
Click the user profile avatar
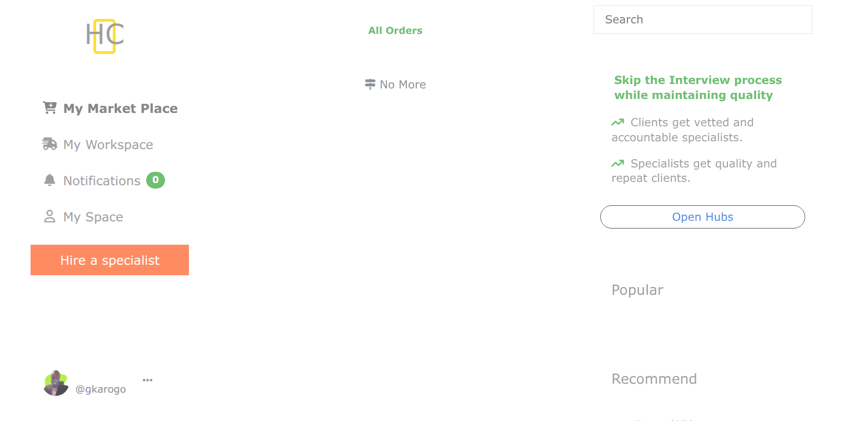tap(56, 383)
